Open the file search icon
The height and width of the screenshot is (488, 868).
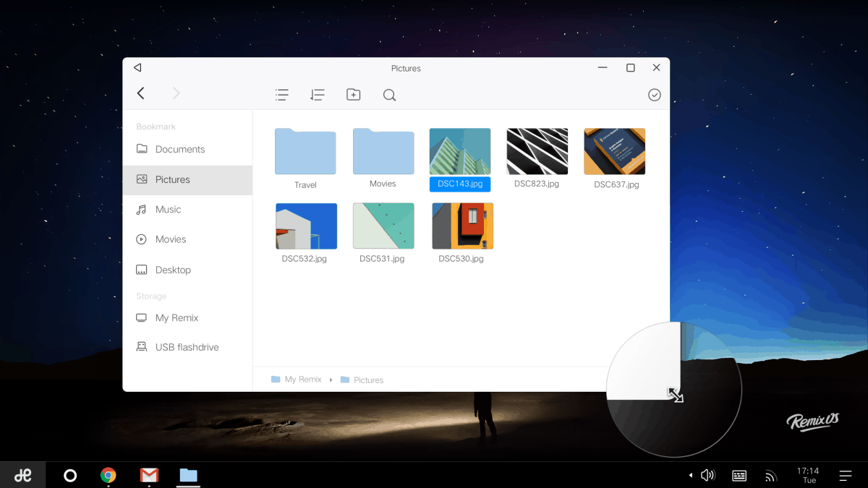pos(389,95)
